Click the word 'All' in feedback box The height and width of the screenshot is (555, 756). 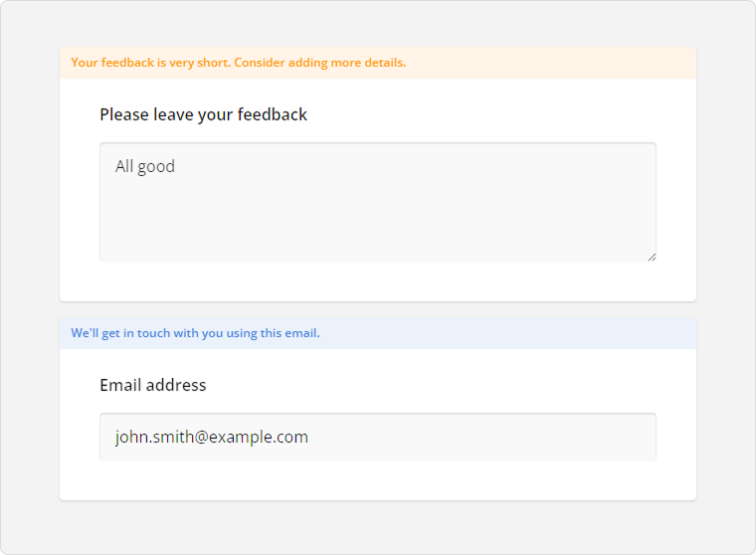coord(124,166)
